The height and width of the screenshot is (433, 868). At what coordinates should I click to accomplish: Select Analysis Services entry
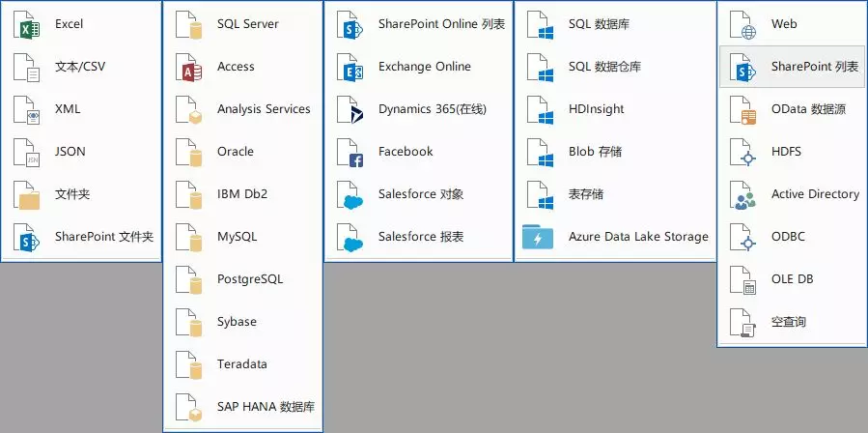click(x=243, y=109)
